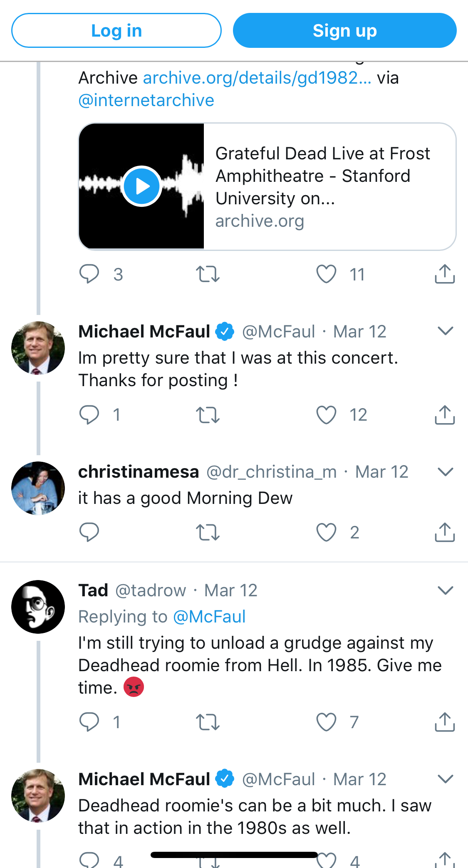Play the Grateful Dead Frost Amphitheatre audio
The height and width of the screenshot is (868, 468).
tap(142, 186)
